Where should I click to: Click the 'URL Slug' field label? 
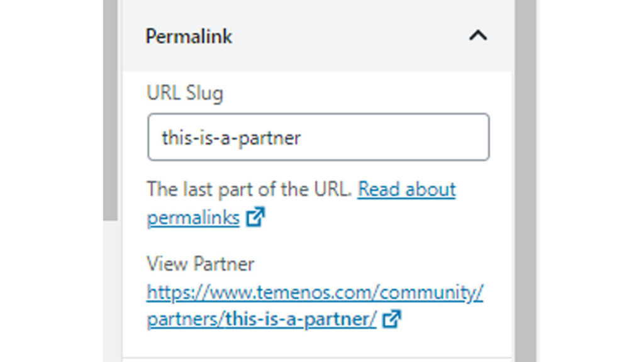coord(185,94)
